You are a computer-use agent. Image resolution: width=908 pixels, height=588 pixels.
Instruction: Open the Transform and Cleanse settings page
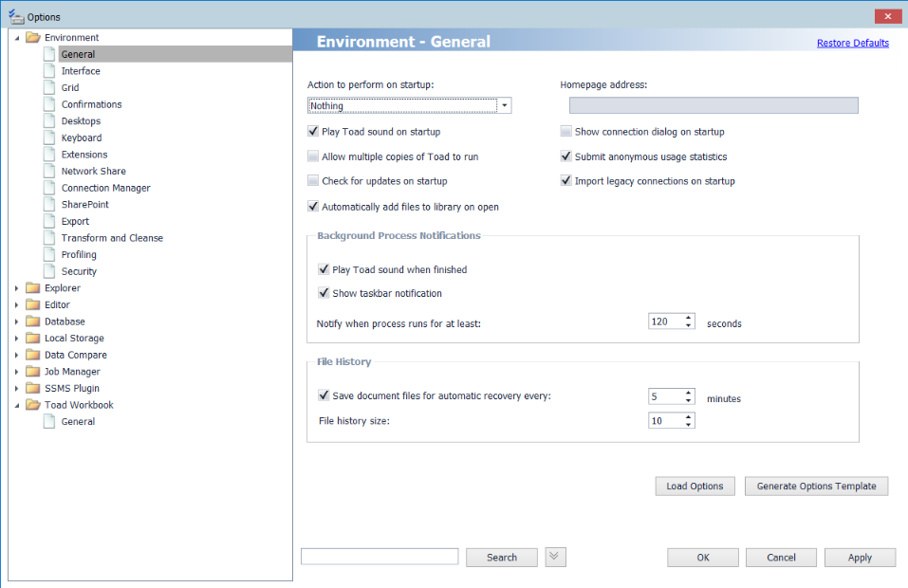[x=112, y=238]
